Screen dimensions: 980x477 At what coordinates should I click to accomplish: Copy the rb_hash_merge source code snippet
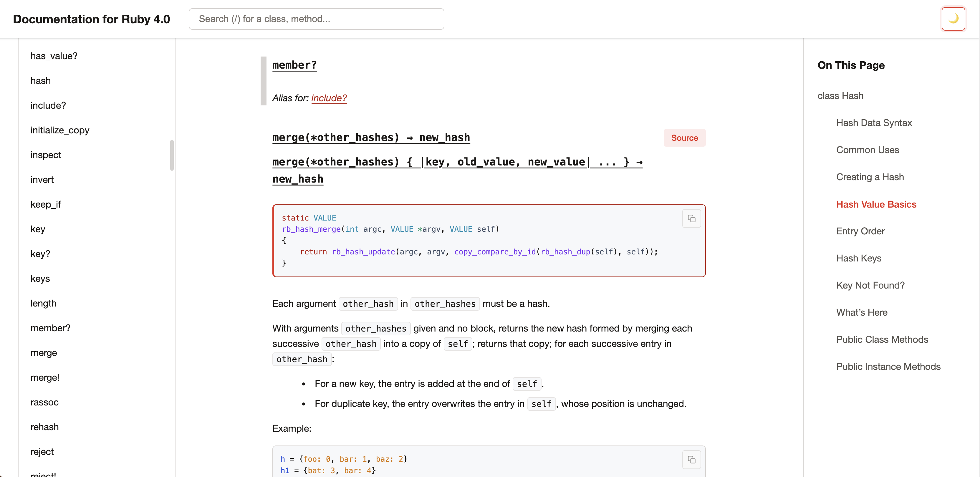point(692,218)
